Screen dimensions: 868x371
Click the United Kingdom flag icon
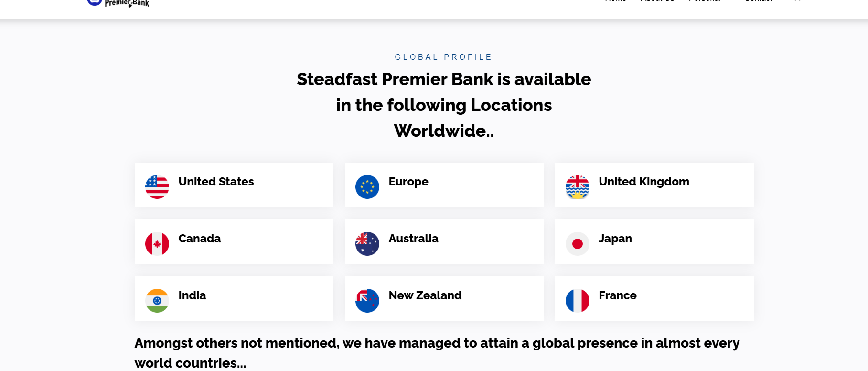pyautogui.click(x=578, y=187)
